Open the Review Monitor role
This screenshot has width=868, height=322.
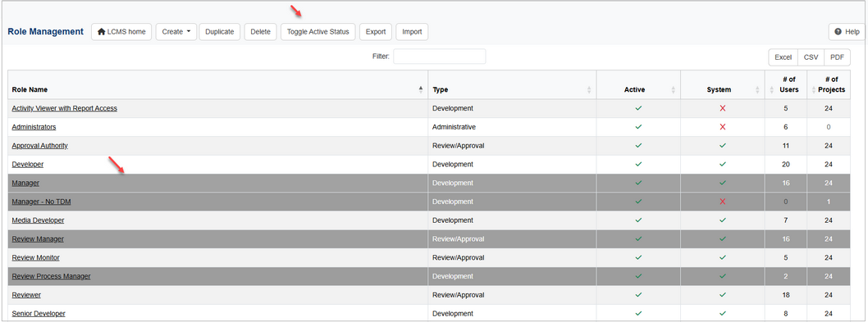point(35,258)
